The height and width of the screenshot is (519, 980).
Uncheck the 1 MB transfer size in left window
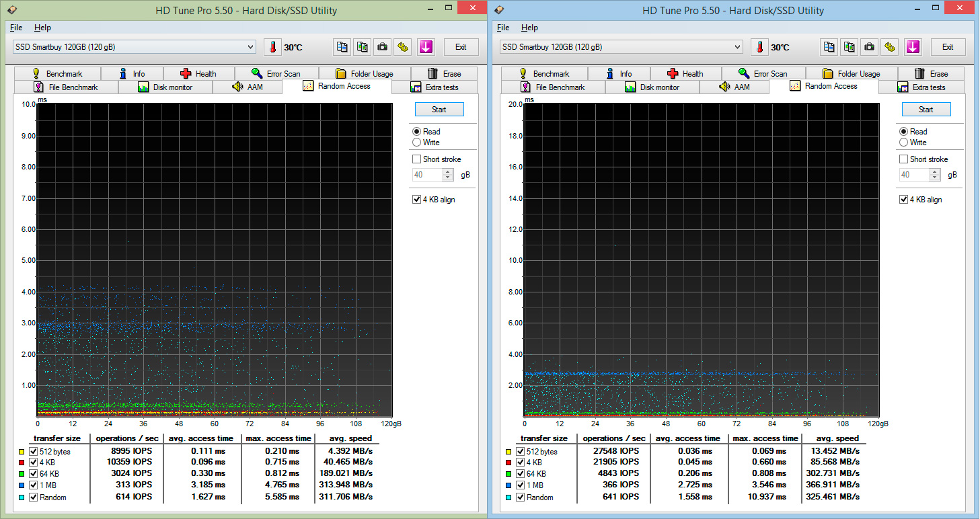[34, 485]
